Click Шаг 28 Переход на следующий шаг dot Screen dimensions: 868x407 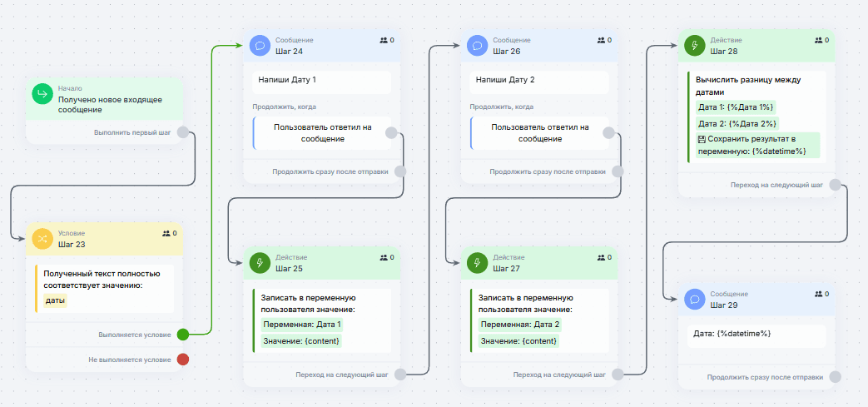[x=836, y=185]
